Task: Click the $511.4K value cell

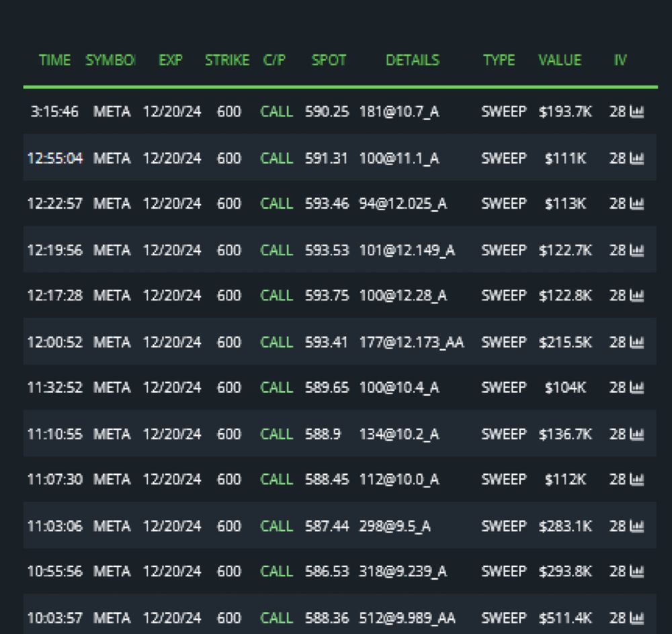Action: pos(565,618)
